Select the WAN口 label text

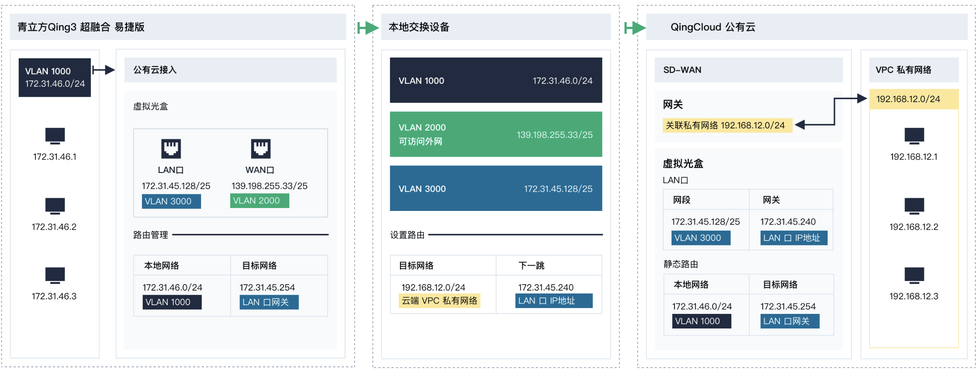260,170
